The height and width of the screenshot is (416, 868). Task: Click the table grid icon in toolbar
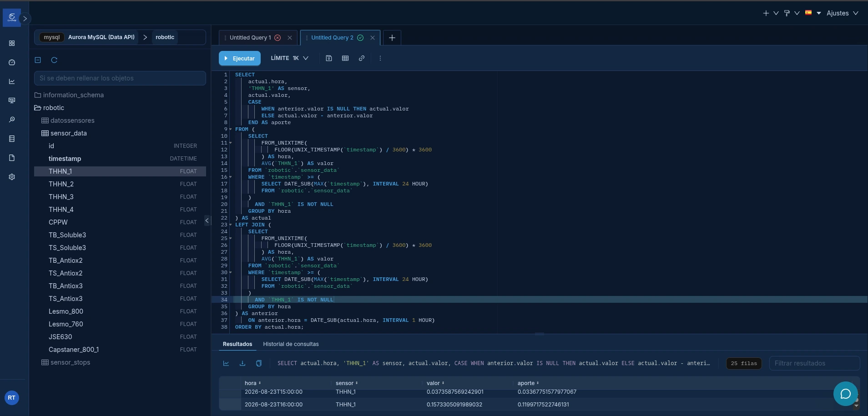tap(345, 58)
